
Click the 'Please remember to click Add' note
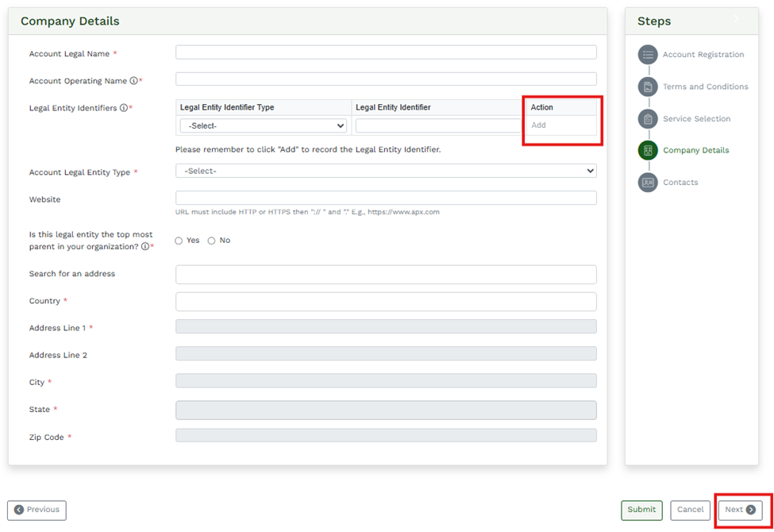[x=308, y=149]
